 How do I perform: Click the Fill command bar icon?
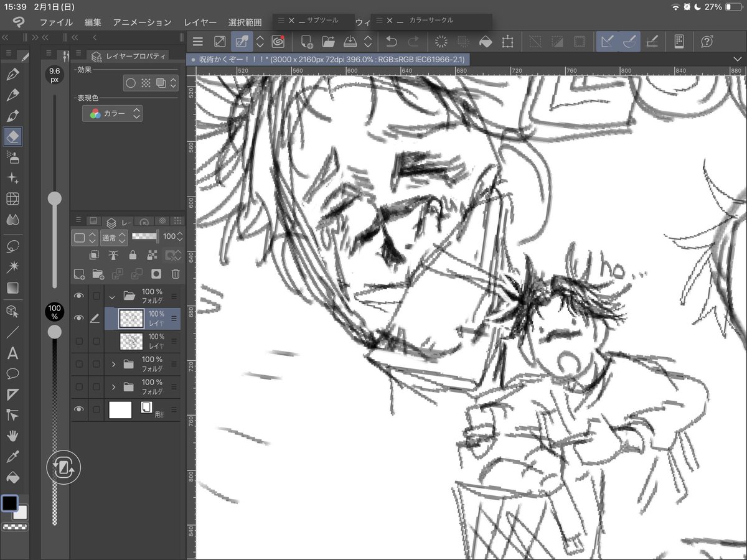pyautogui.click(x=485, y=42)
